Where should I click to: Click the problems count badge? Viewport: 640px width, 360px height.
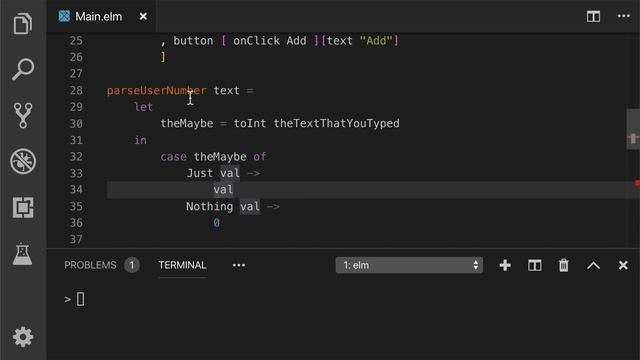click(132, 265)
